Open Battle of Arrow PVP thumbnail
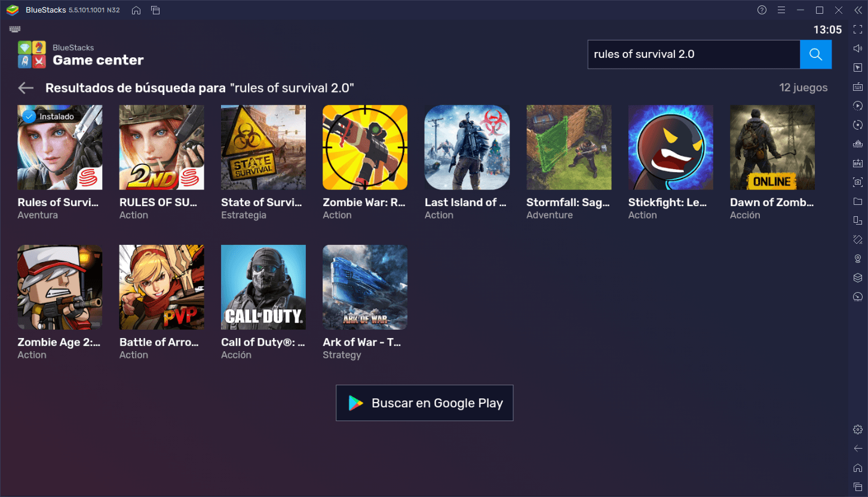Viewport: 868px width, 497px height. 162,287
